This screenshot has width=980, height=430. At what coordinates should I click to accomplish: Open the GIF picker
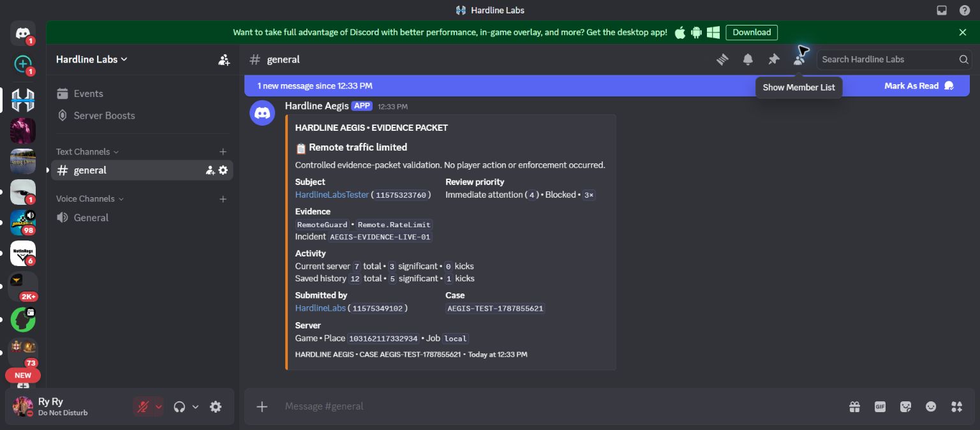coord(880,406)
